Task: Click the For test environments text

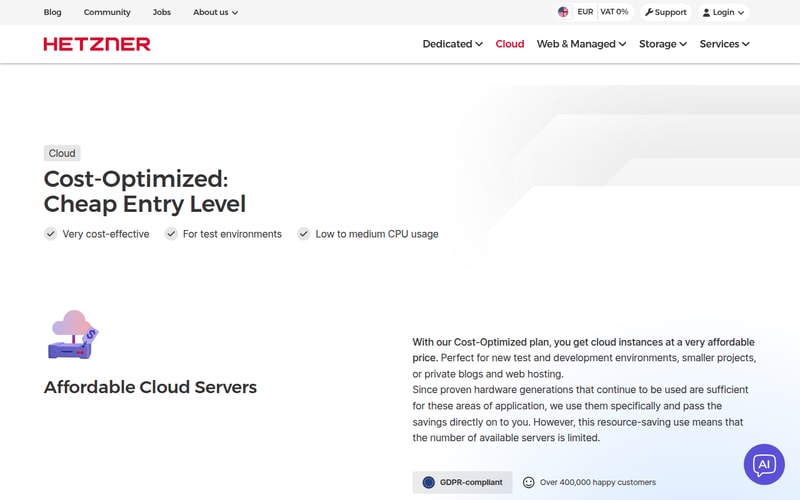Action: (x=232, y=234)
